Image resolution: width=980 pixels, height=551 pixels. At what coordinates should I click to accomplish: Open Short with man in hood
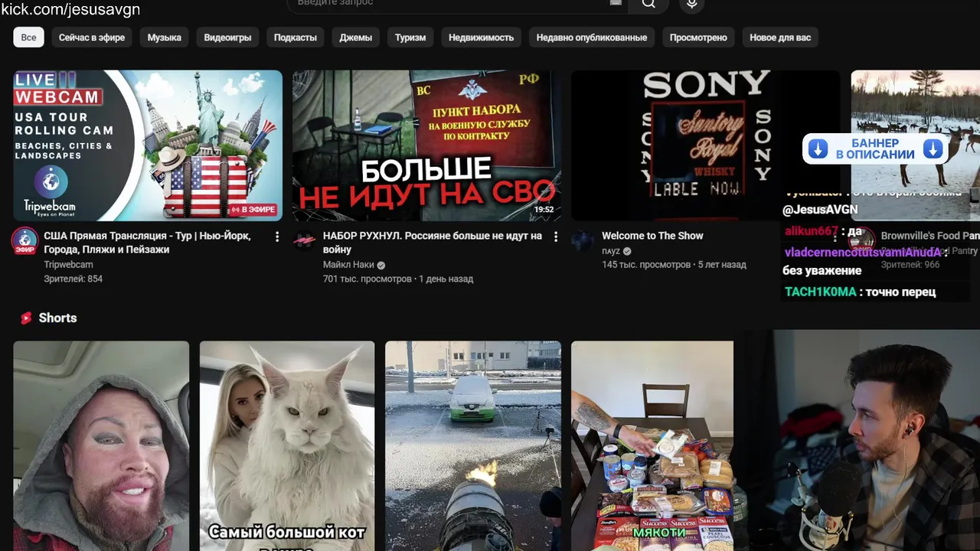tap(101, 446)
